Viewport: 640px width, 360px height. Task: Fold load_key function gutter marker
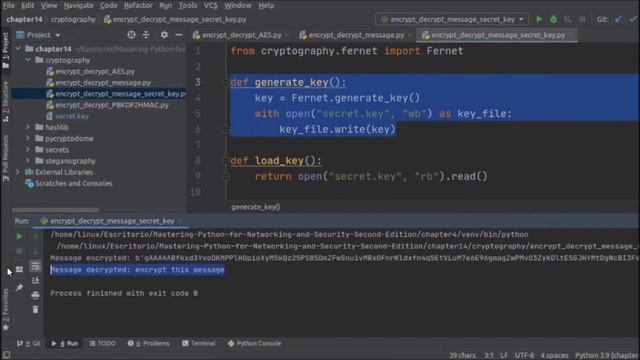tap(226, 161)
